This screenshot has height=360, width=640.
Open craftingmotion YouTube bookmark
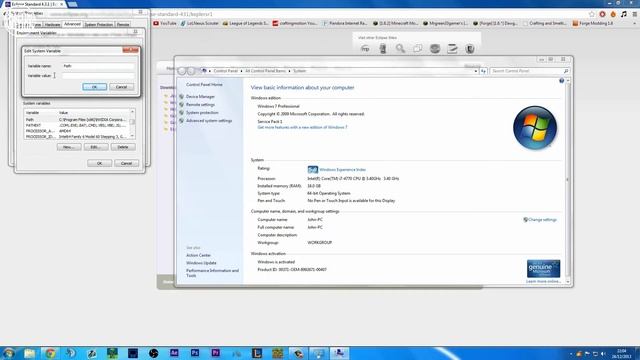coord(295,23)
